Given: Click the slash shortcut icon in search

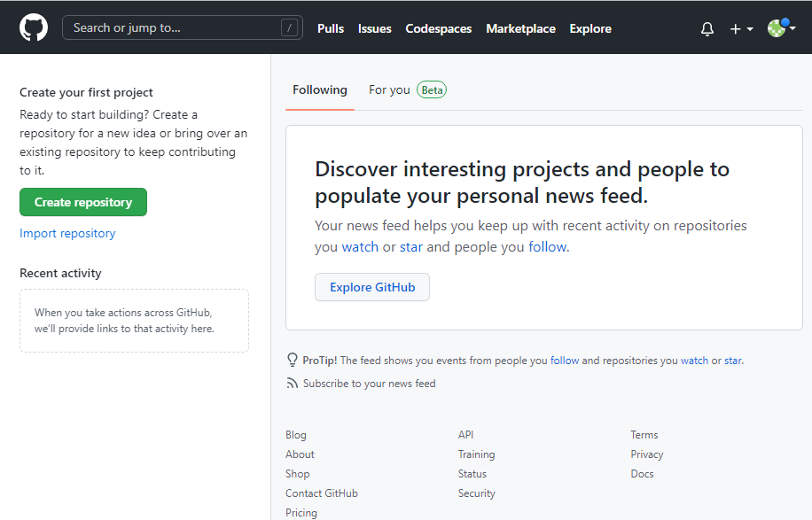Looking at the screenshot, I should pyautogui.click(x=289, y=28).
